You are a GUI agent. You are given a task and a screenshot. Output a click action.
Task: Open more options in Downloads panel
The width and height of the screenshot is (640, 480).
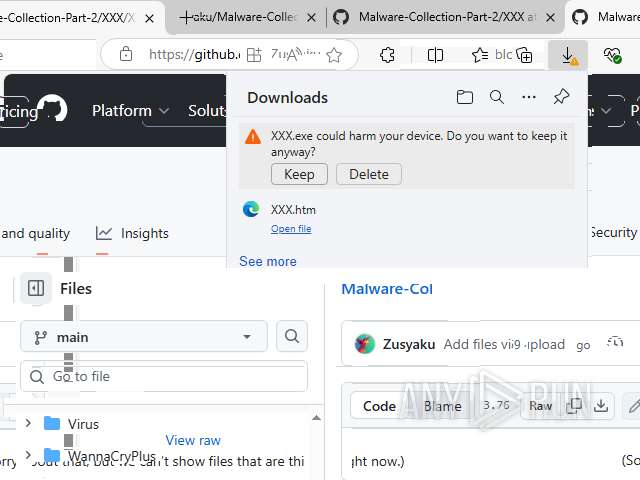click(529, 97)
